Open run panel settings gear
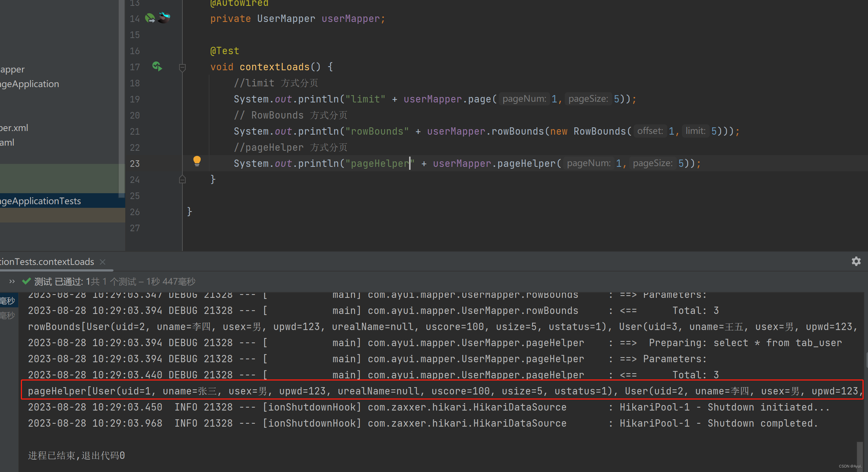This screenshot has height=472, width=868. click(856, 261)
